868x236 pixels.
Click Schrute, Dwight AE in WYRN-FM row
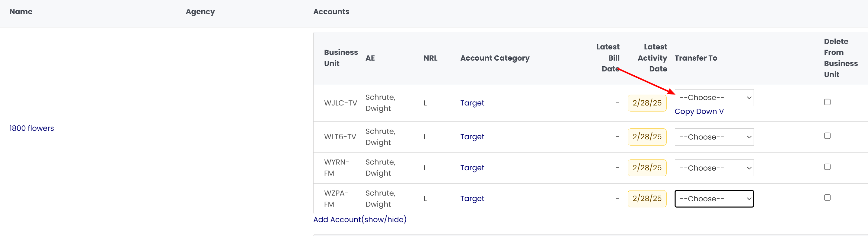point(380,168)
